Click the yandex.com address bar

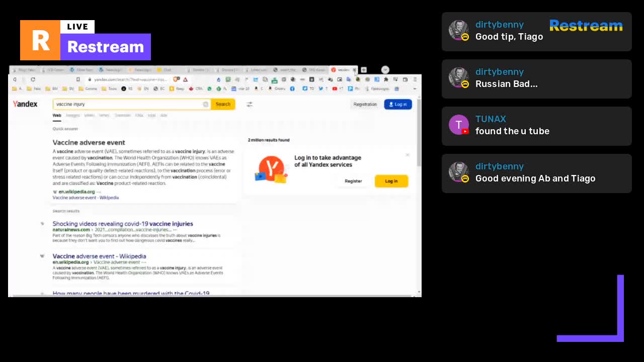tap(130, 79)
